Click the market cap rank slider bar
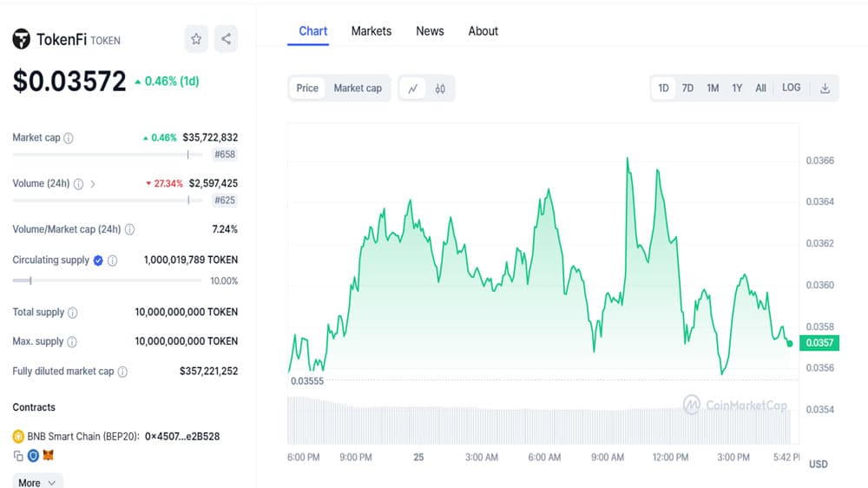The width and height of the screenshot is (868, 488). (108, 155)
